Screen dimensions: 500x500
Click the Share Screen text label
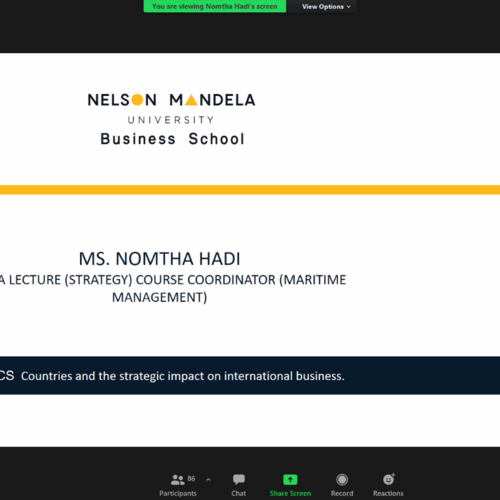point(290,493)
